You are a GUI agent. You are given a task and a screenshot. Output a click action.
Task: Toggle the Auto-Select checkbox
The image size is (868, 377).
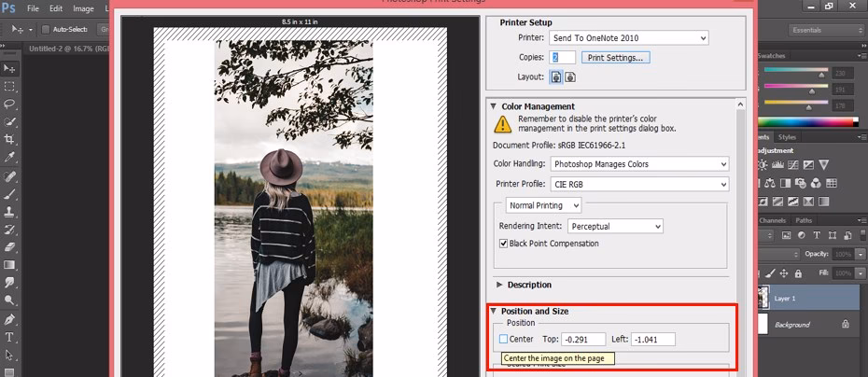point(46,30)
